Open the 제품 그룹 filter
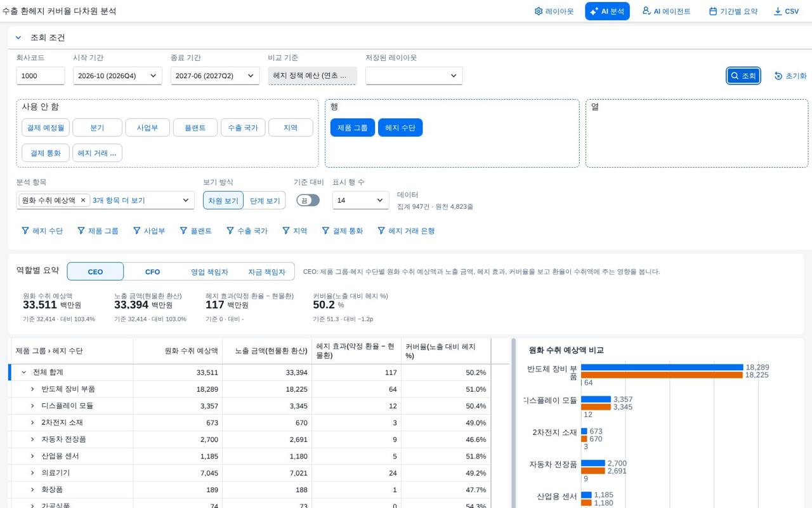The width and height of the screenshot is (812, 508). [98, 231]
